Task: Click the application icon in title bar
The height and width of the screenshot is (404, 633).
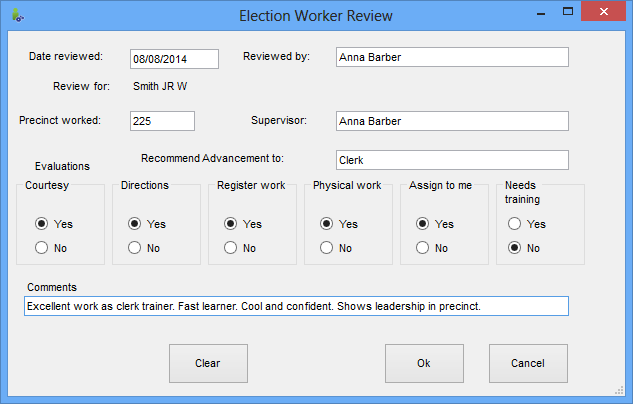Action: [18, 16]
